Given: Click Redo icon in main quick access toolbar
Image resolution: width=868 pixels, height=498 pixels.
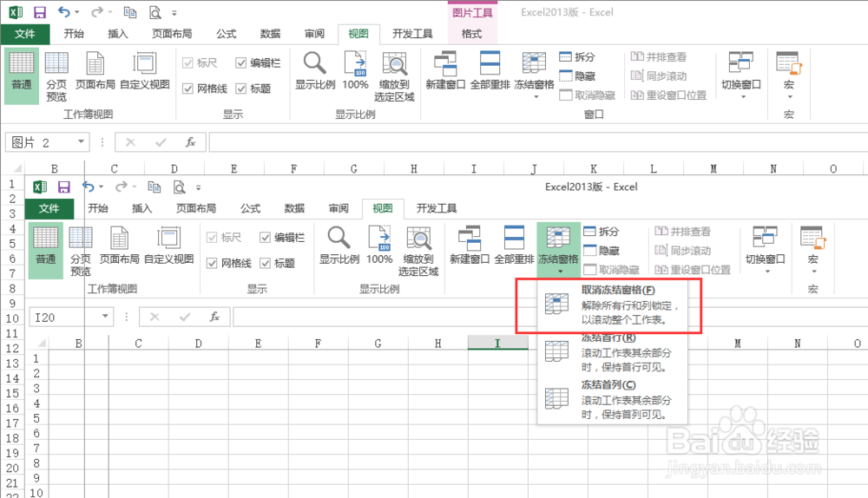Looking at the screenshot, I should pyautogui.click(x=97, y=11).
